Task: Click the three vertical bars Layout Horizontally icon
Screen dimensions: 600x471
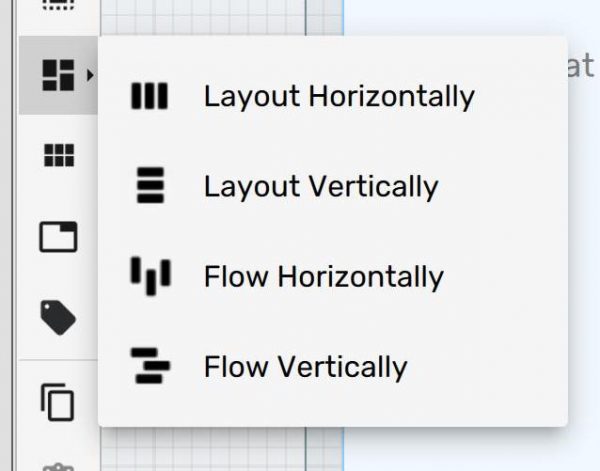Action: pos(150,97)
